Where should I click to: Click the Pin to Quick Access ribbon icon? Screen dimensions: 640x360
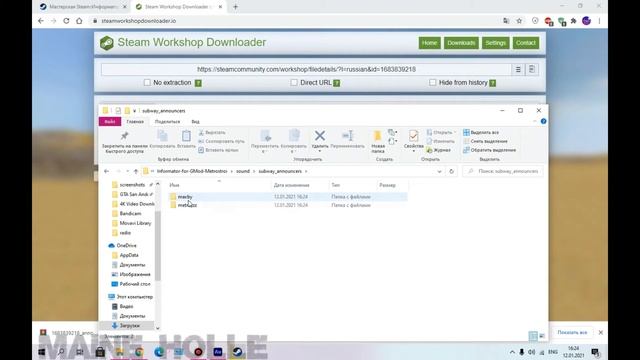click(124, 136)
